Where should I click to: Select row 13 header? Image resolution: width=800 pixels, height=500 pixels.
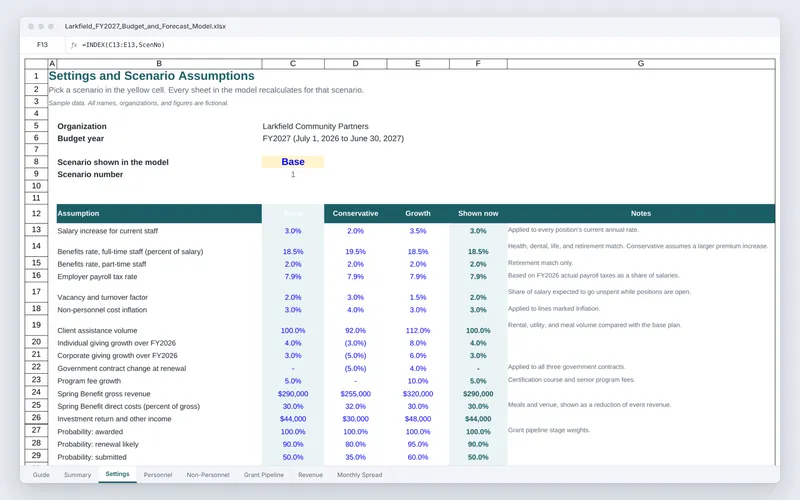point(36,230)
